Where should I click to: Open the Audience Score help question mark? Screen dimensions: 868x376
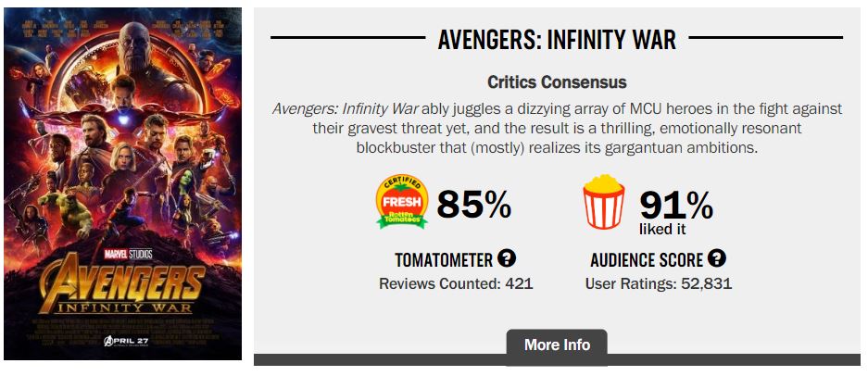(717, 259)
